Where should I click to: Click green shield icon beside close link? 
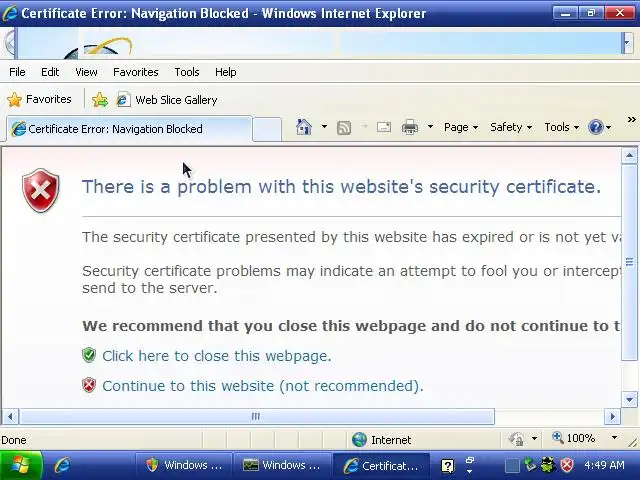(89, 355)
